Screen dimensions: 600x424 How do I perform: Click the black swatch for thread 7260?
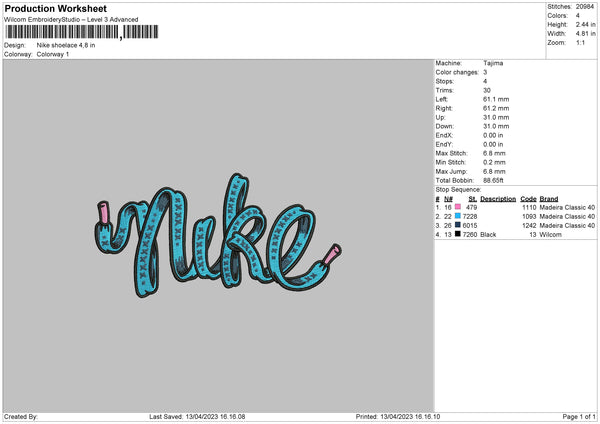tap(458, 234)
